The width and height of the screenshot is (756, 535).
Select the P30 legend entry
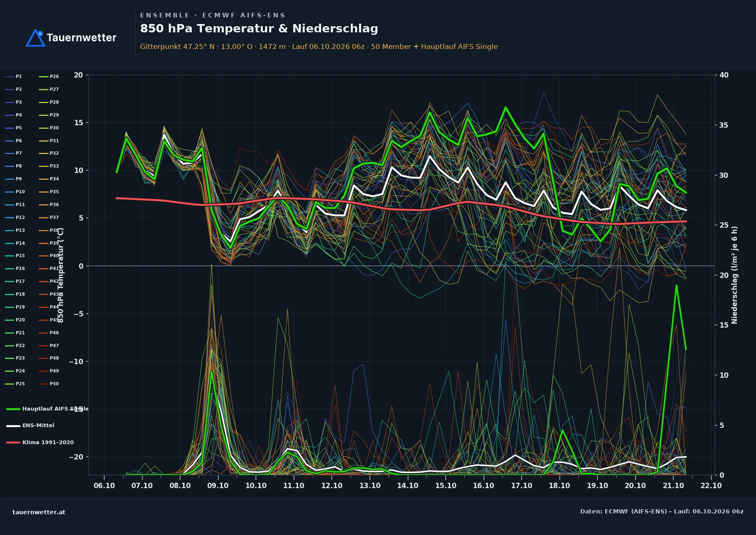point(49,128)
